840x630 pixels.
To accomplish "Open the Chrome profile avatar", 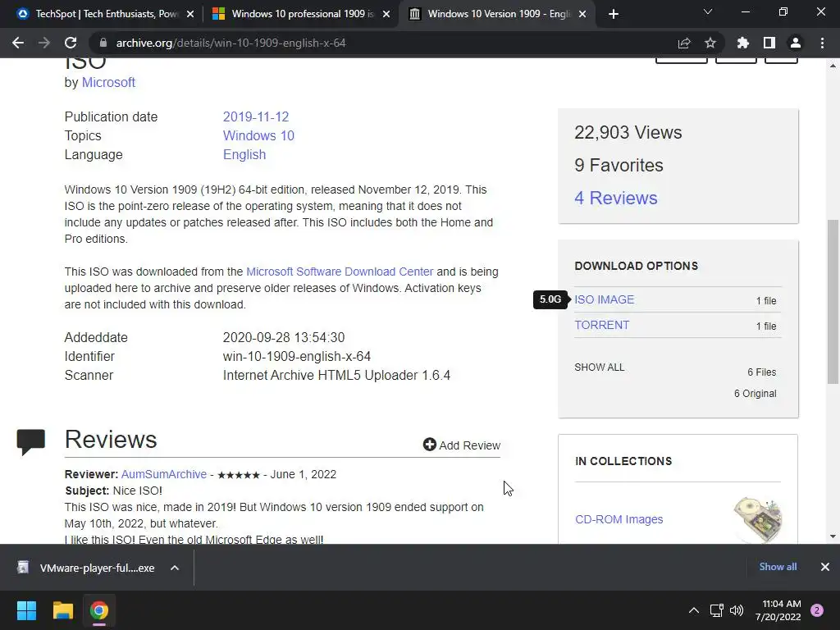I will [x=796, y=43].
